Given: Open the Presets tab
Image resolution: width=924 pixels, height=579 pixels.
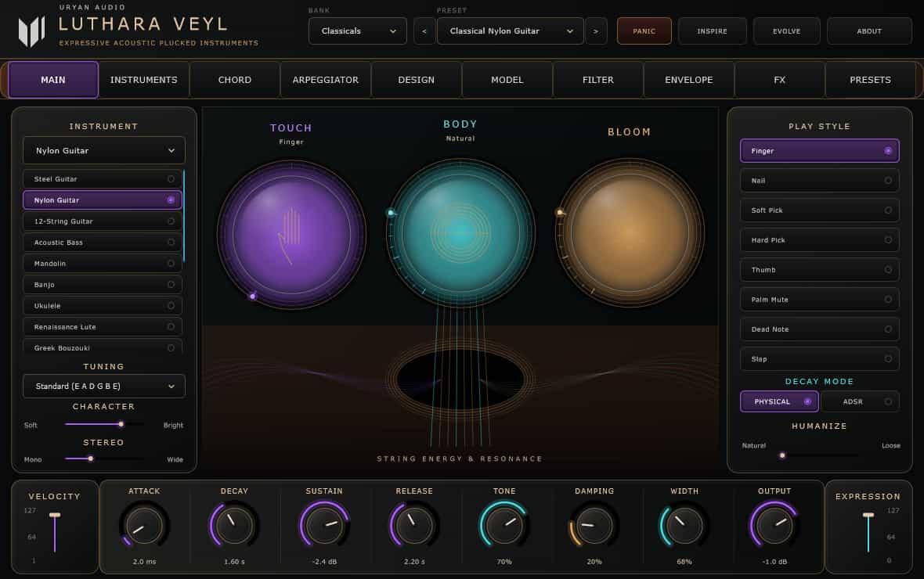Looking at the screenshot, I should point(870,80).
